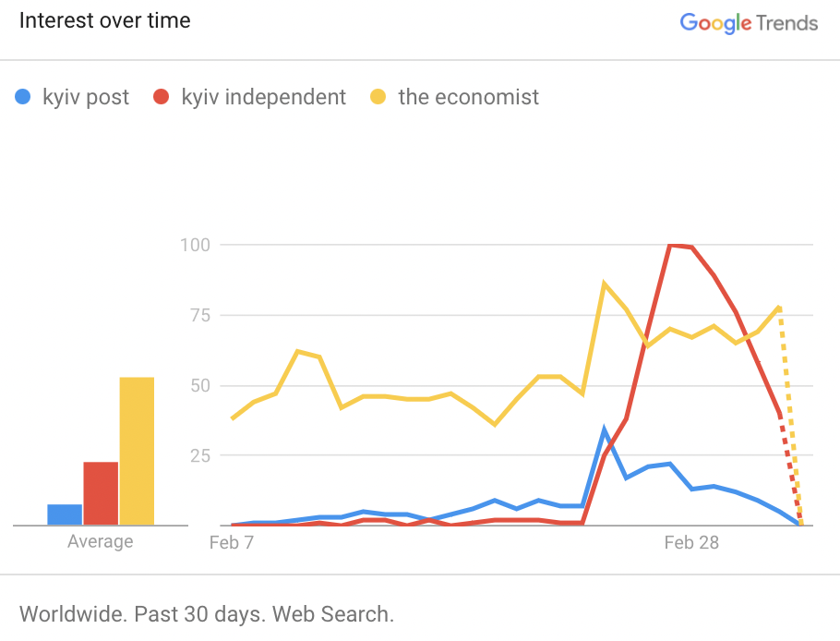Click the red average bar
Image resolution: width=840 pixels, height=641 pixels.
pos(101,493)
